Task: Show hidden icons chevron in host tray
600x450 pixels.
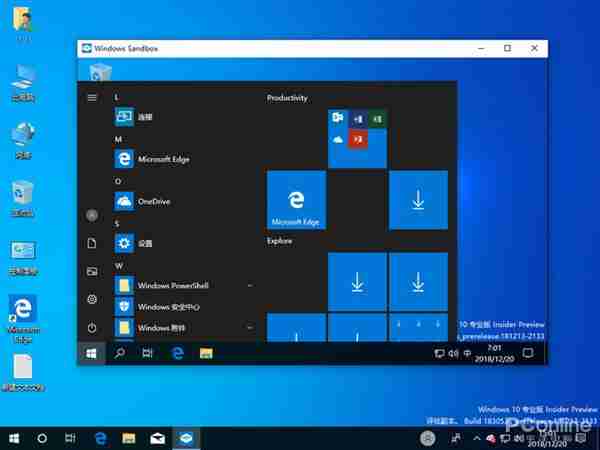Action: pos(477,439)
